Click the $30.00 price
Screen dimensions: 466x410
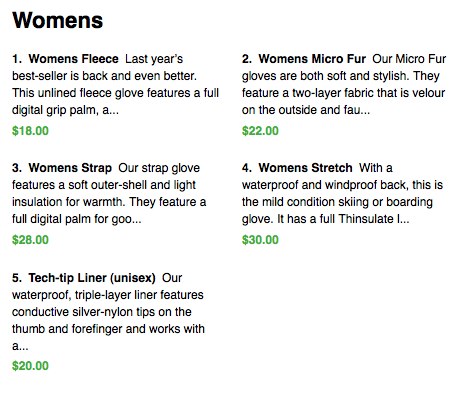(x=260, y=240)
